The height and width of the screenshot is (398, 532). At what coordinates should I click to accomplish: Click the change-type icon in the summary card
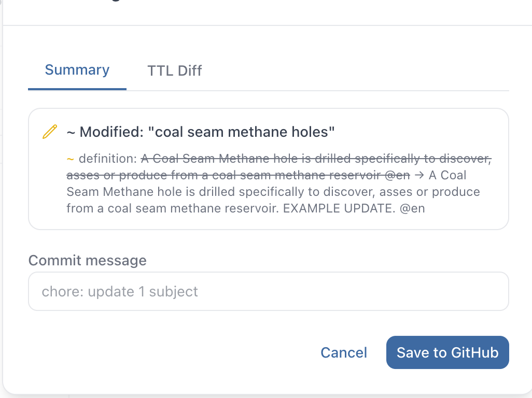(49, 132)
